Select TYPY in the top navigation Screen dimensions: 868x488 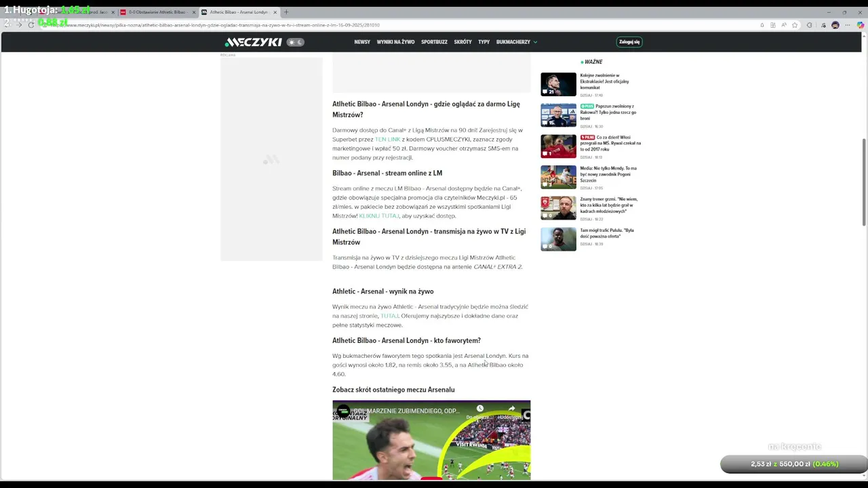484,42
